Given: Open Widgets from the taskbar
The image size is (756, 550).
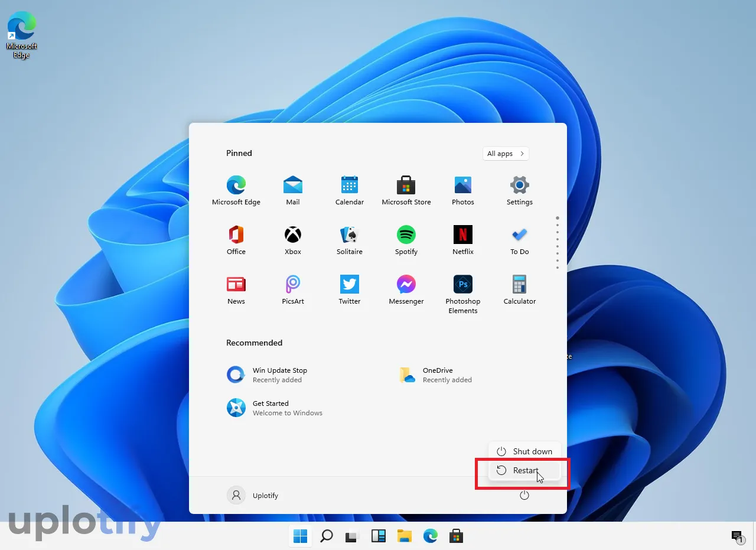Looking at the screenshot, I should (379, 536).
